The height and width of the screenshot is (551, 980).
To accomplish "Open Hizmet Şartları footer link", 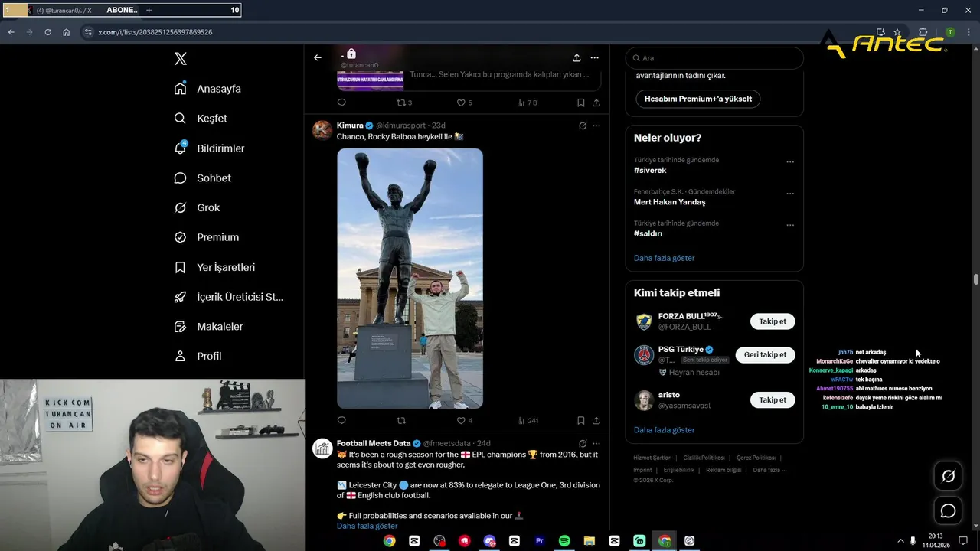I will [x=652, y=458].
